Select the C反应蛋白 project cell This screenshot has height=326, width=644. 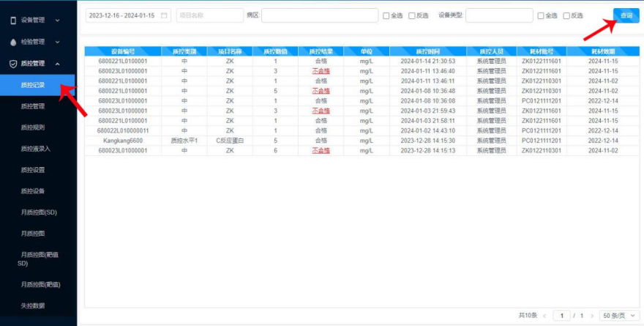tap(230, 141)
